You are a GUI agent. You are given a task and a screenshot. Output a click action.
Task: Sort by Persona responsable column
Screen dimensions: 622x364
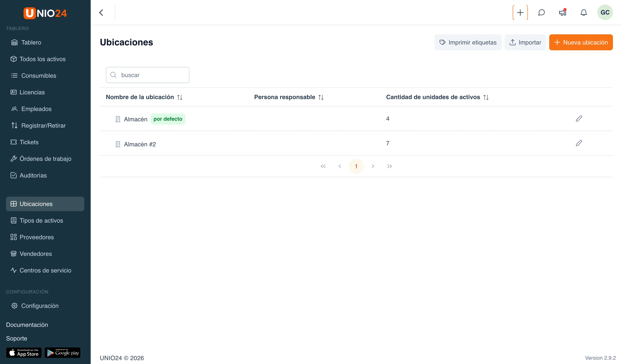tap(321, 97)
